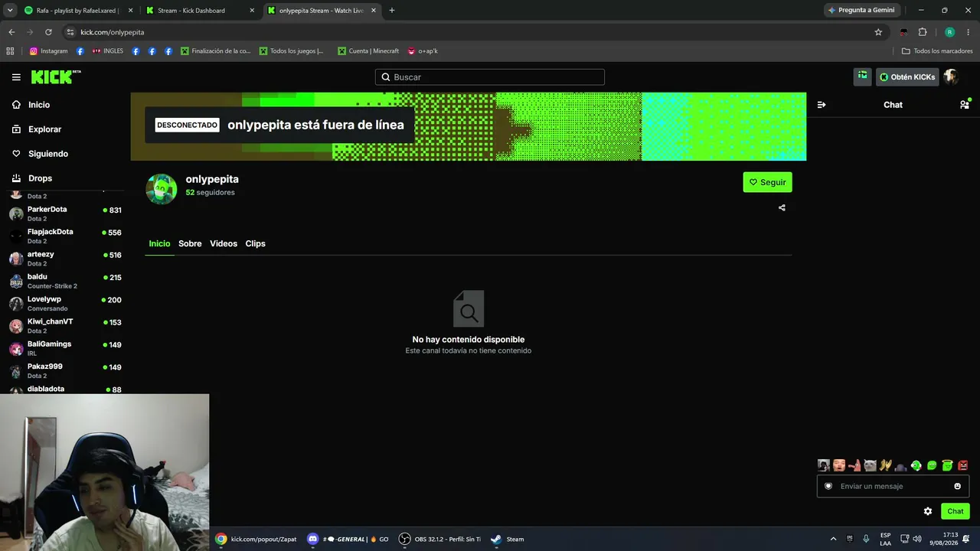Open Pakaz999 channel from the sidebar
The height and width of the screenshot is (551, 980).
tap(65, 370)
